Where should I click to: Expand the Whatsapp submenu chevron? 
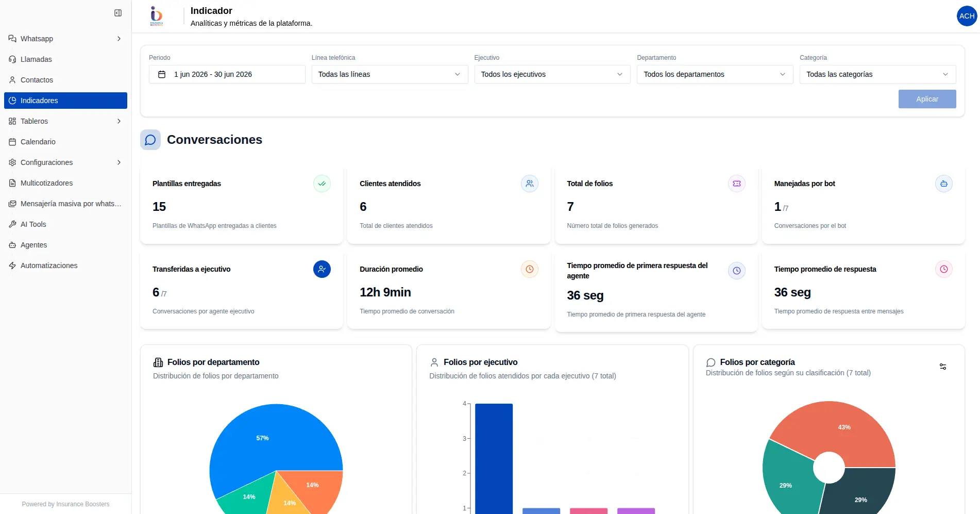pyautogui.click(x=119, y=39)
